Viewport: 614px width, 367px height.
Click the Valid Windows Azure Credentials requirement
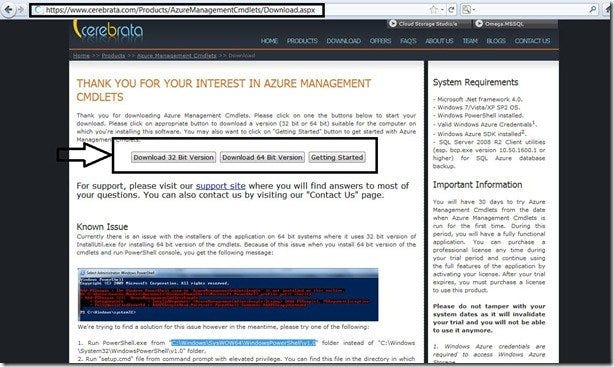point(485,124)
